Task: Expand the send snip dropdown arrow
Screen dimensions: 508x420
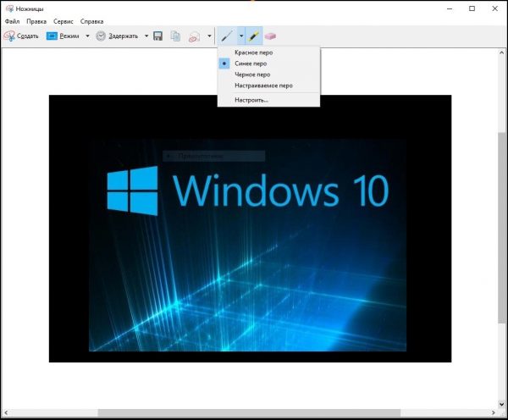Action: coord(209,36)
